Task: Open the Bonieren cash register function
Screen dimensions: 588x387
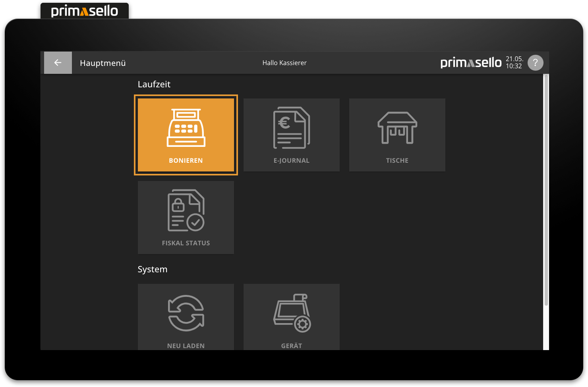Action: (x=186, y=135)
